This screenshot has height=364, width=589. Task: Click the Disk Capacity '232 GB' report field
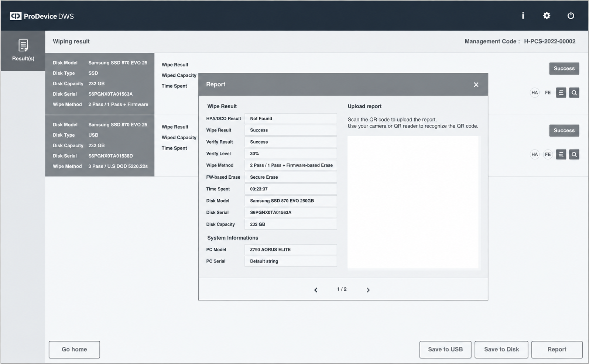click(x=291, y=224)
